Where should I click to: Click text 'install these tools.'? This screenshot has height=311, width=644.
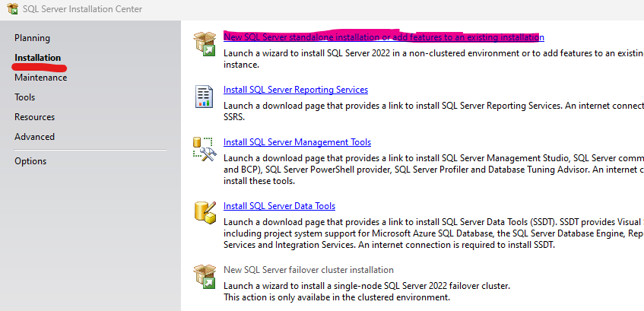[x=259, y=181]
